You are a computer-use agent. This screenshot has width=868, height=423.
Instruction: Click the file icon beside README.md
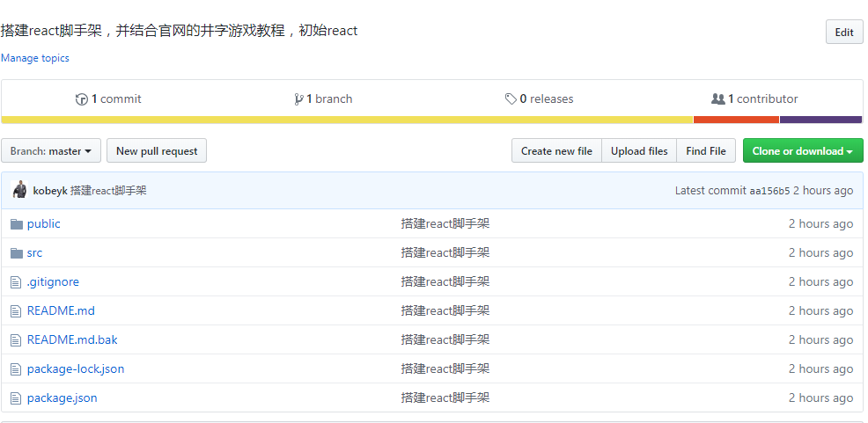click(x=16, y=311)
